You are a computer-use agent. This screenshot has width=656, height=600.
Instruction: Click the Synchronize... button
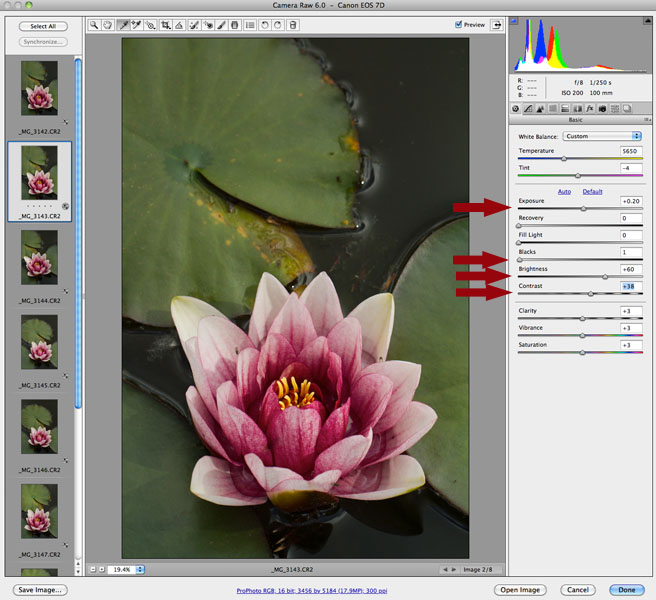coord(43,42)
